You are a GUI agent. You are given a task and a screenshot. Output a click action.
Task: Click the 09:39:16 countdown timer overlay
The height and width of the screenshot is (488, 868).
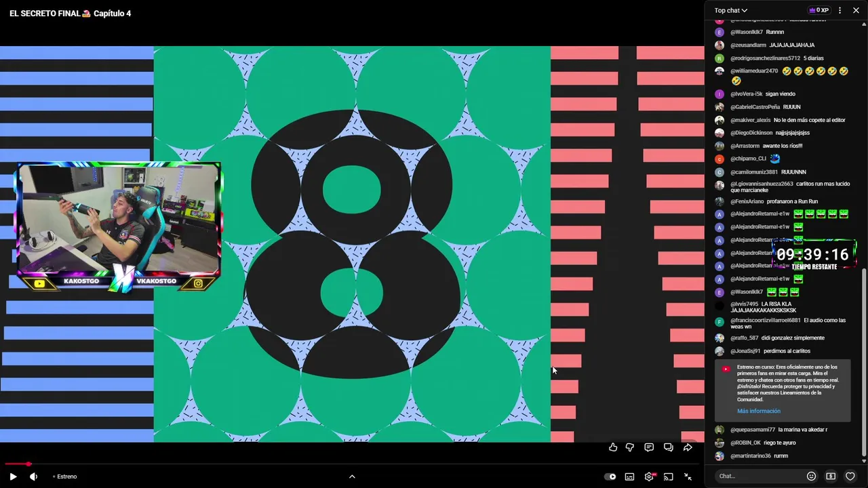pyautogui.click(x=813, y=256)
